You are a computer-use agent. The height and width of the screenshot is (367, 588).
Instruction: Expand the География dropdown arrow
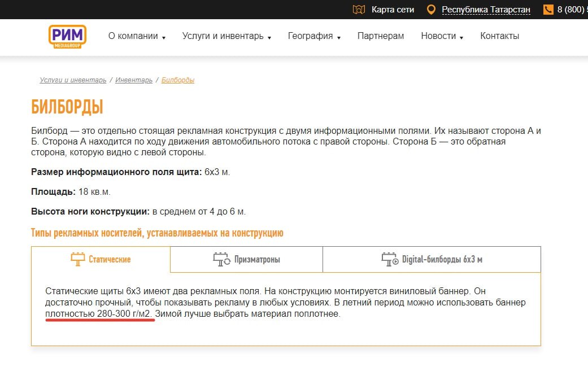339,37
